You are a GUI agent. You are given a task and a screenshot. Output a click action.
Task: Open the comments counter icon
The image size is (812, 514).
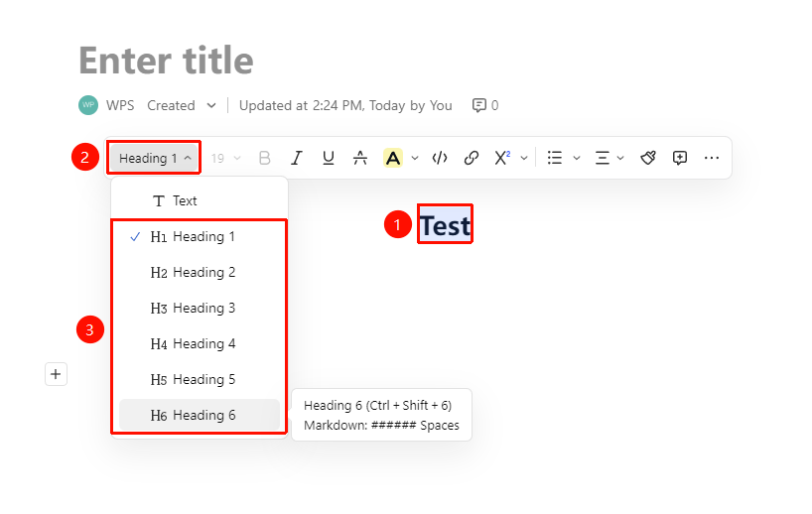tap(479, 105)
